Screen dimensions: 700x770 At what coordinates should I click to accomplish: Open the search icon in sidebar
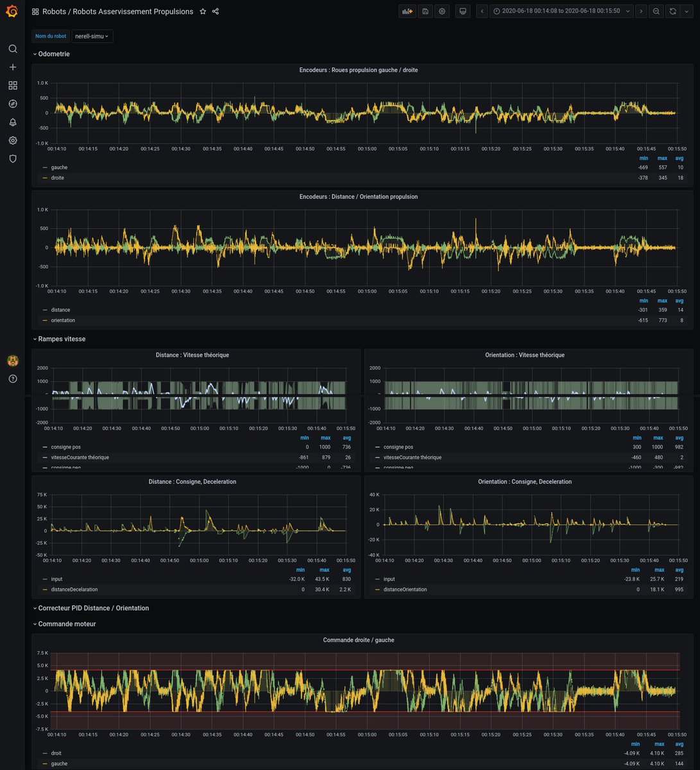(13, 49)
